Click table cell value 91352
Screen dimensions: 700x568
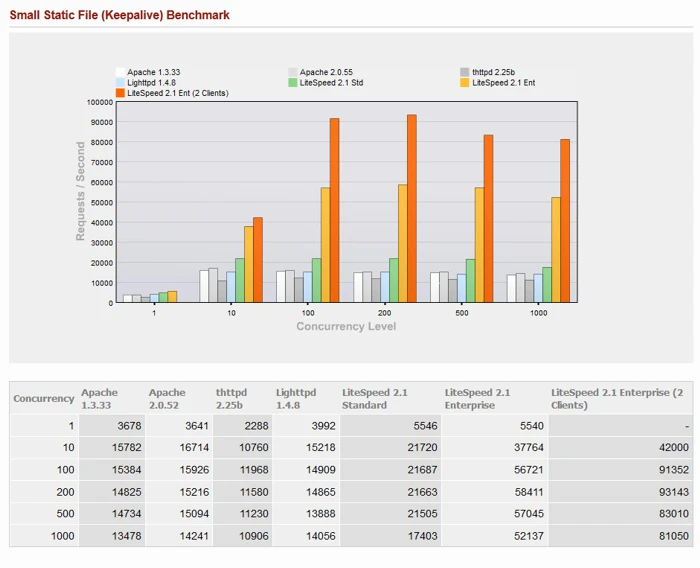tap(674, 469)
